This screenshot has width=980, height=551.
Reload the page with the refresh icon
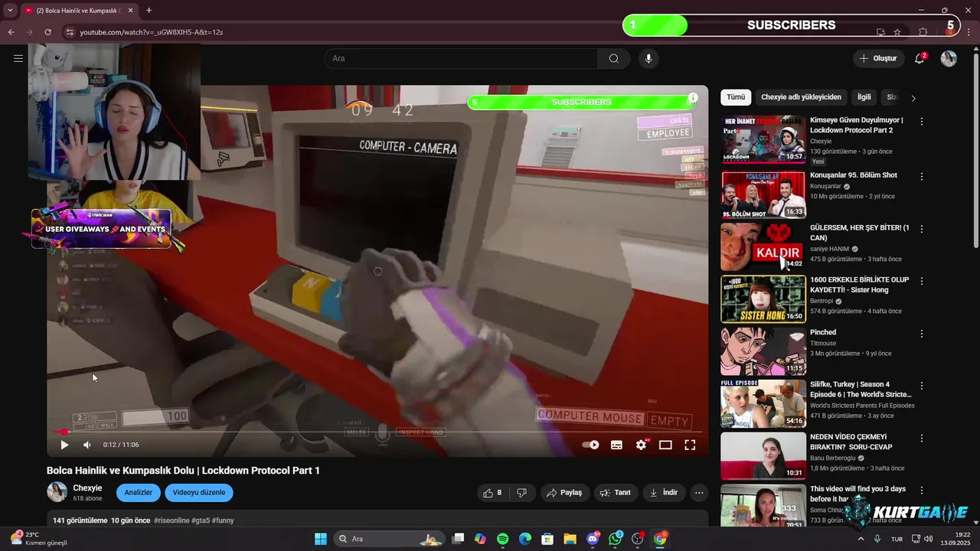point(47,32)
